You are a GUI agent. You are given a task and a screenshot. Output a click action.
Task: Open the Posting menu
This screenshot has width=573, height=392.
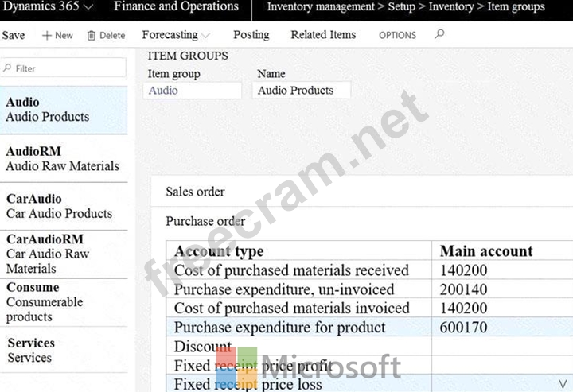[251, 35]
